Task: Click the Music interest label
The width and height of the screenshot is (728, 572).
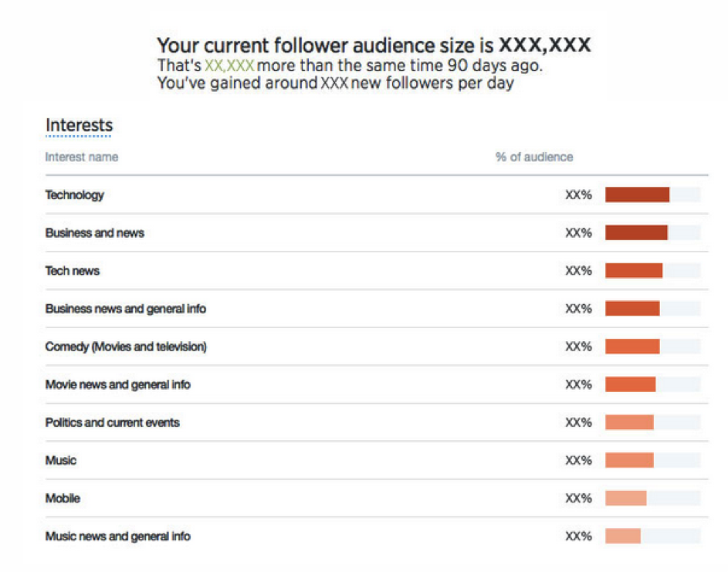Action: point(60,460)
